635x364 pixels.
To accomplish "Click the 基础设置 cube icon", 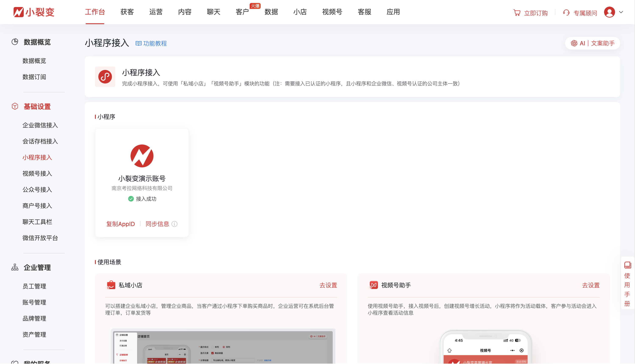I will coord(15,106).
